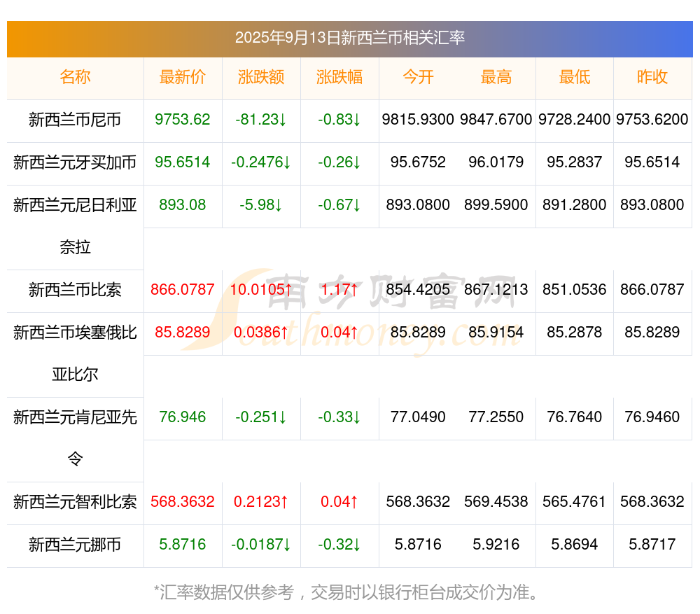Select the 最高 column header

tap(496, 77)
